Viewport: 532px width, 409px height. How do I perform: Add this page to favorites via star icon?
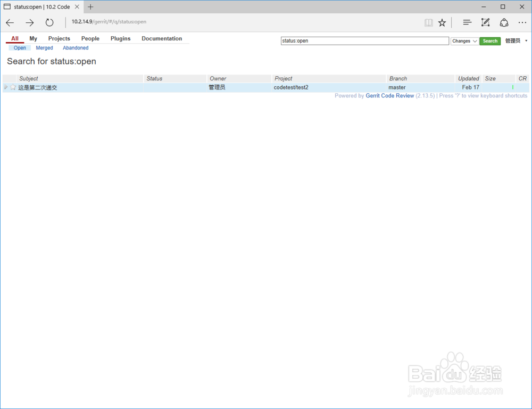pyautogui.click(x=442, y=22)
